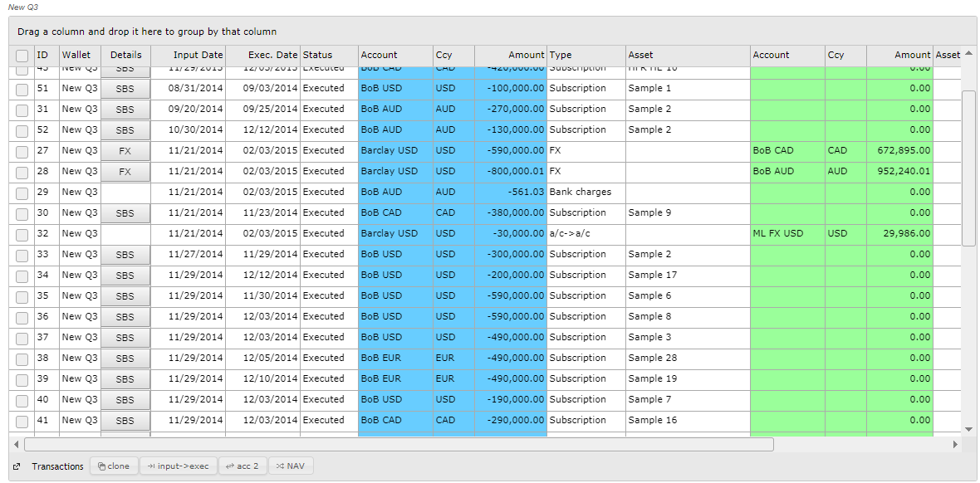This screenshot has height=483, width=980.
Task: Select the 'ML FX USD' account cell
Action: click(x=787, y=234)
